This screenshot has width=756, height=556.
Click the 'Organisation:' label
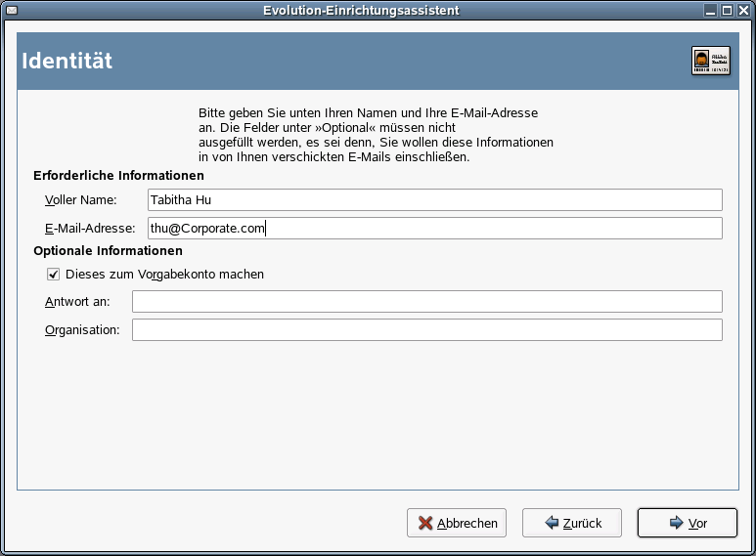pyautogui.click(x=82, y=330)
